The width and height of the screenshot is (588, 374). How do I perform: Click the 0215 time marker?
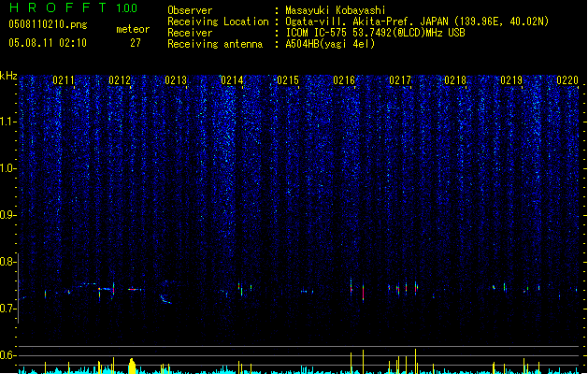pyautogui.click(x=288, y=79)
